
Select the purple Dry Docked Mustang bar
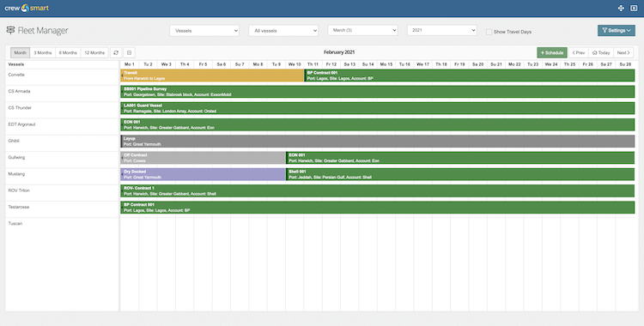[x=204, y=174]
